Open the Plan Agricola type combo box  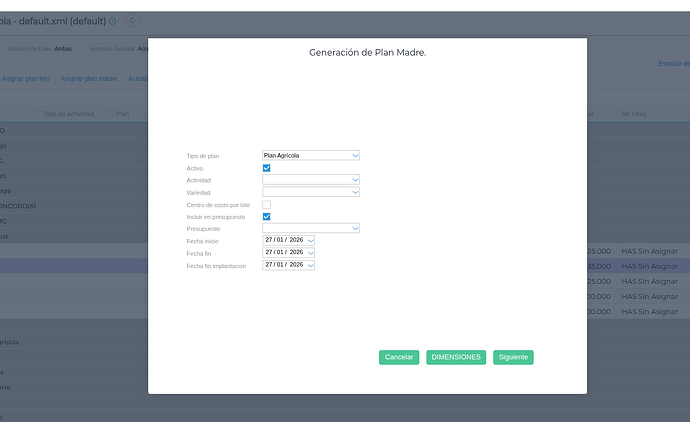coord(305,156)
